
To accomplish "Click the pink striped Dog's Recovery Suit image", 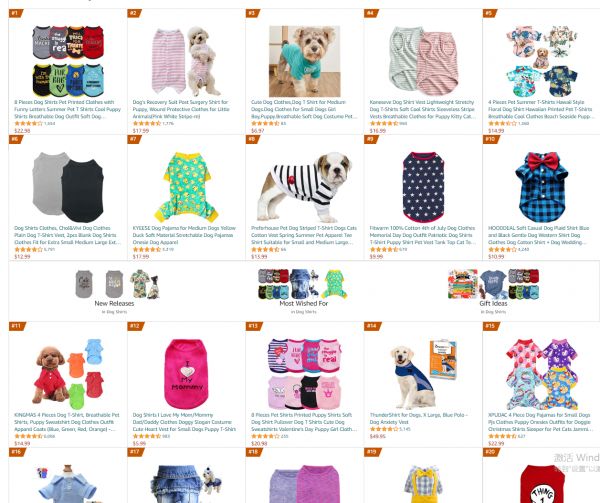I will tap(186, 61).
